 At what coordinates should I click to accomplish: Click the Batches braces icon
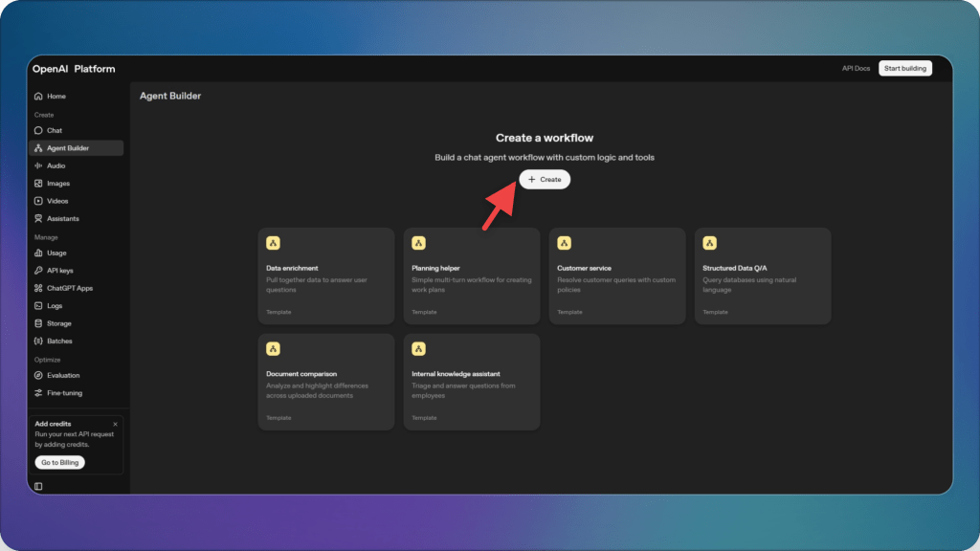pyautogui.click(x=38, y=342)
